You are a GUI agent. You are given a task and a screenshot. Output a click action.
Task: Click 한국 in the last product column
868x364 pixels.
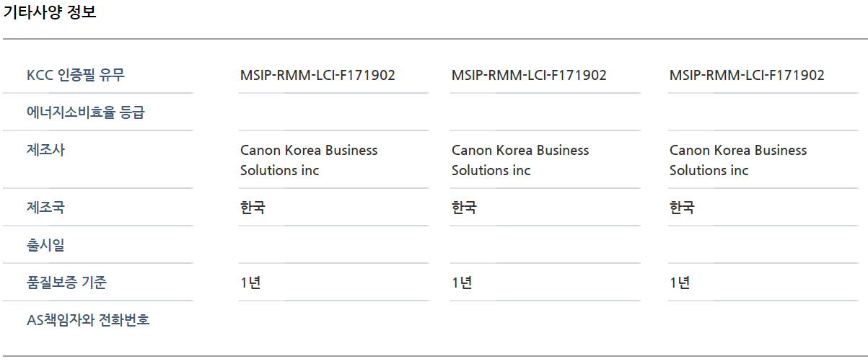[682, 208]
